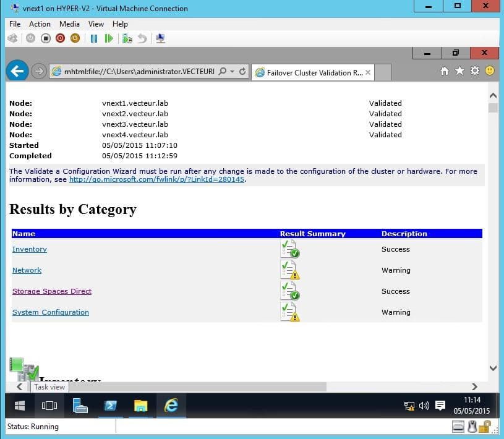
Task: Go back with the browser back arrow
Action: pos(17,72)
